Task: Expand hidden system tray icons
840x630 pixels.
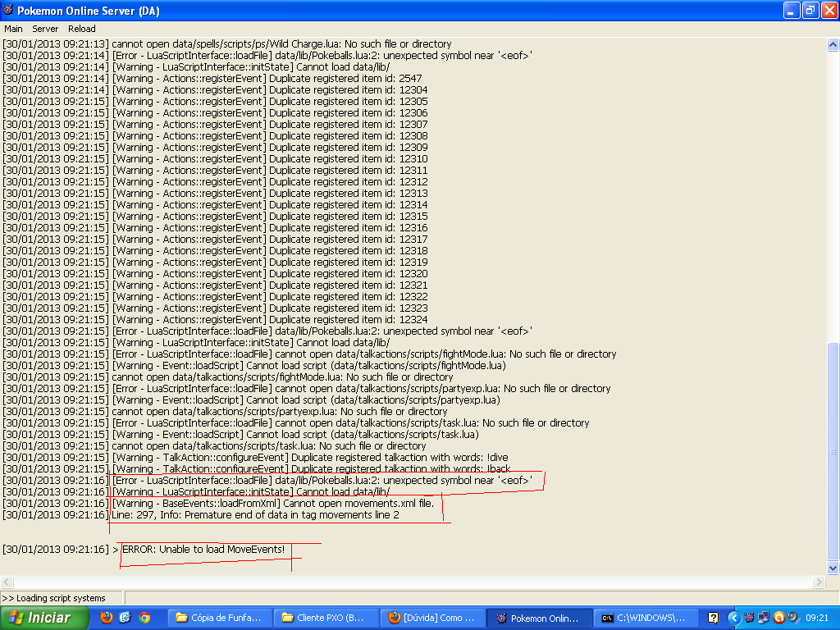Action: pyautogui.click(x=734, y=618)
